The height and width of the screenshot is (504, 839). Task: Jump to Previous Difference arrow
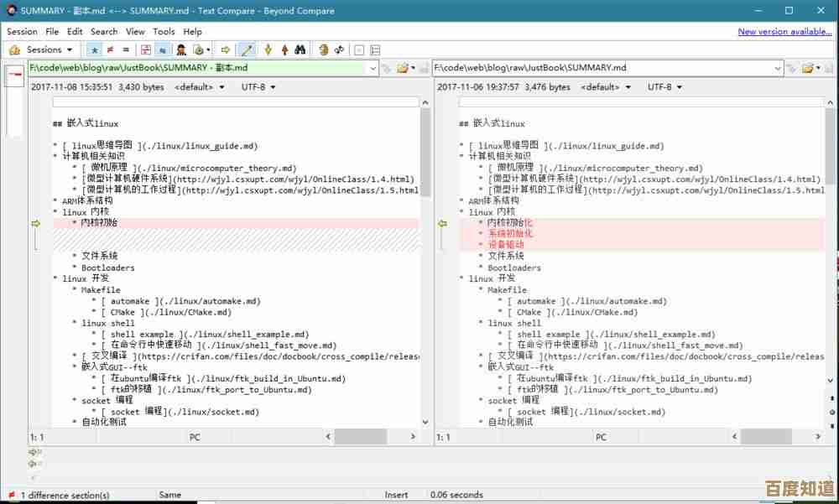tap(284, 49)
